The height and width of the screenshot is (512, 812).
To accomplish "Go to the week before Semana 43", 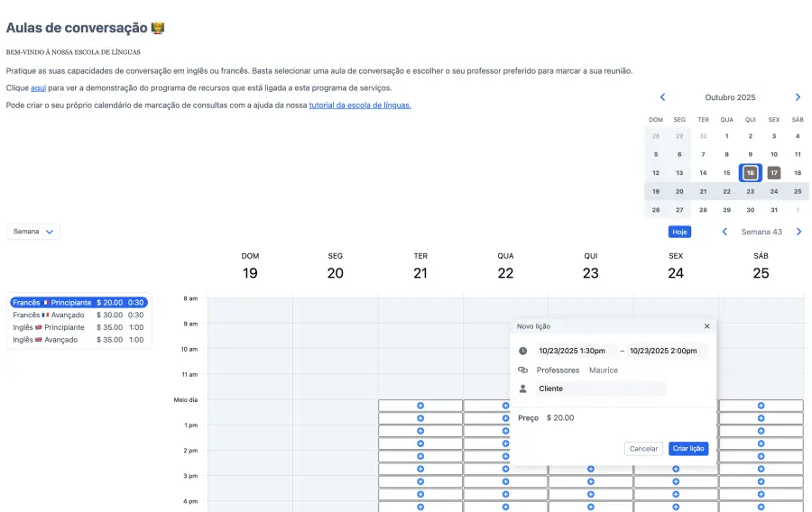I will coord(724,232).
